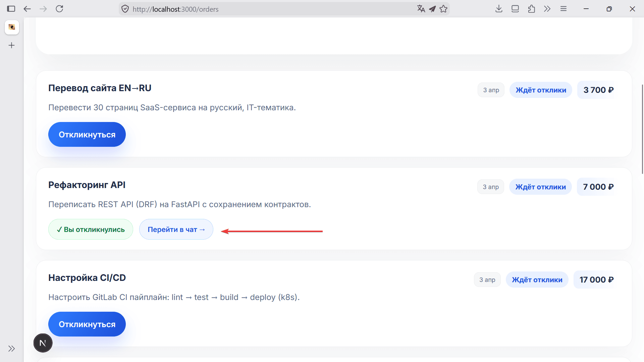The width and height of the screenshot is (644, 362).
Task: Translate this page using the translate icon
Action: [x=421, y=9]
